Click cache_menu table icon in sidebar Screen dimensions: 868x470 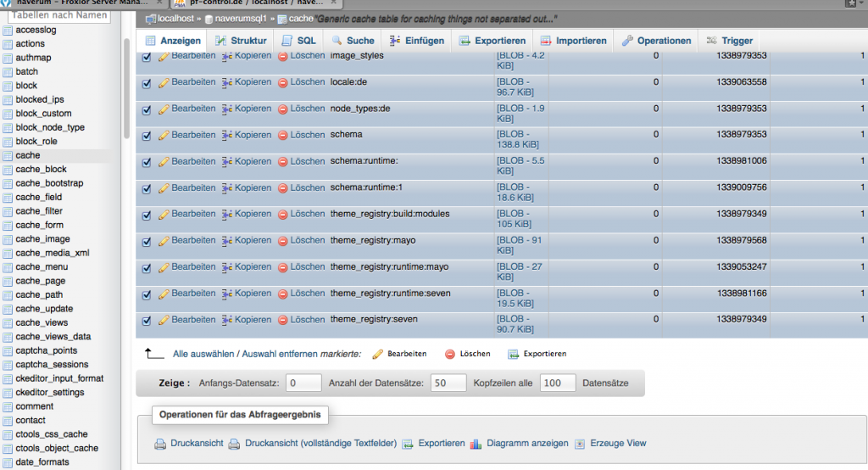pyautogui.click(x=8, y=267)
